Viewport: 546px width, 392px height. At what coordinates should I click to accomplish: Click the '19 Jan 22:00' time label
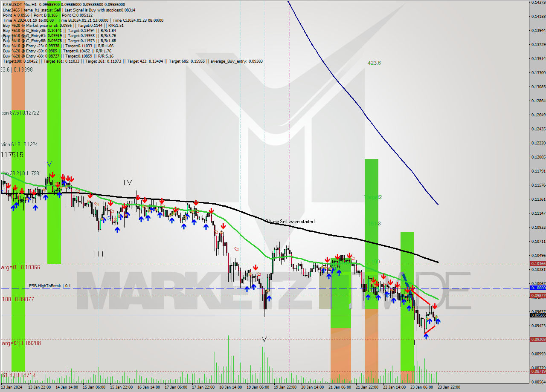click(x=285, y=387)
